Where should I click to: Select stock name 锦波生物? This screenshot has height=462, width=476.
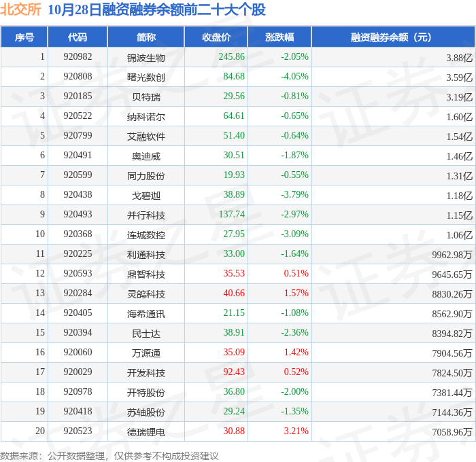tap(146, 58)
